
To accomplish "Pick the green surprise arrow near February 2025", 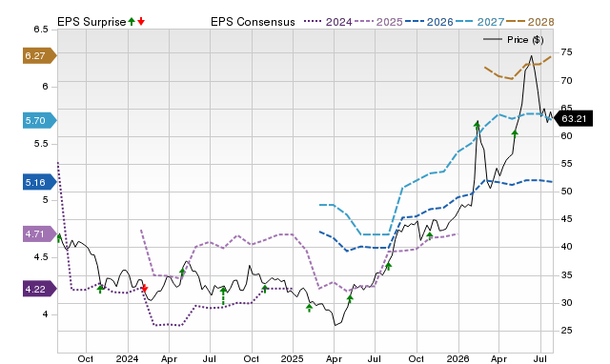I will point(309,308).
